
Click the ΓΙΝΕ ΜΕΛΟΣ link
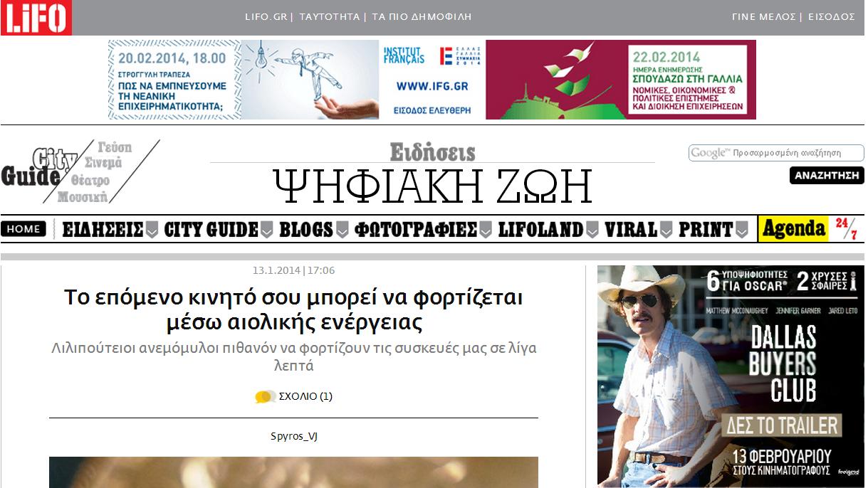tap(763, 17)
